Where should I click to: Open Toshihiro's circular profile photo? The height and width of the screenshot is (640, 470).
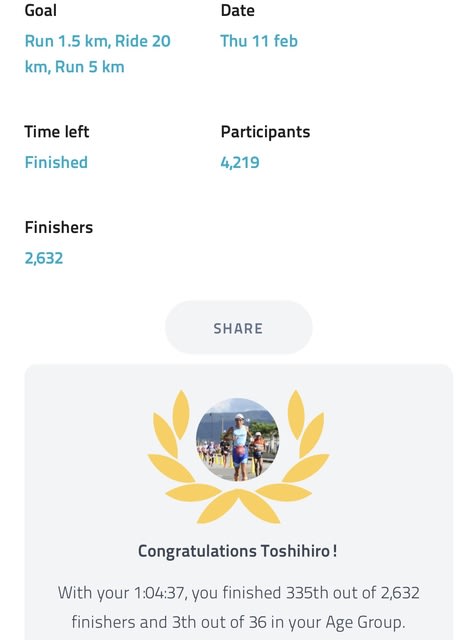click(237, 440)
